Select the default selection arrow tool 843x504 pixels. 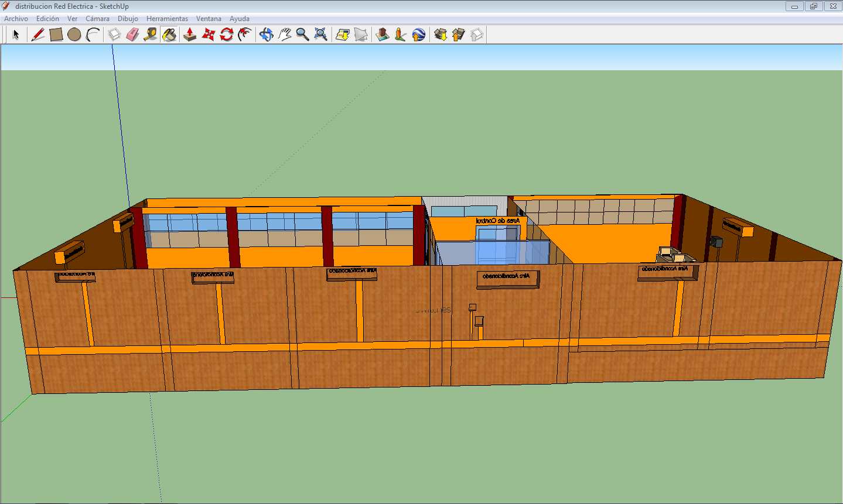point(16,34)
